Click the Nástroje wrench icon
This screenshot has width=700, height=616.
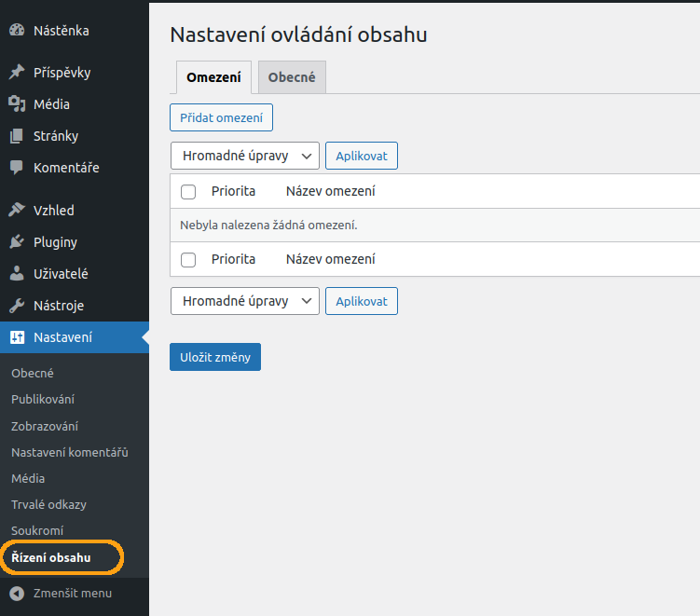click(17, 306)
